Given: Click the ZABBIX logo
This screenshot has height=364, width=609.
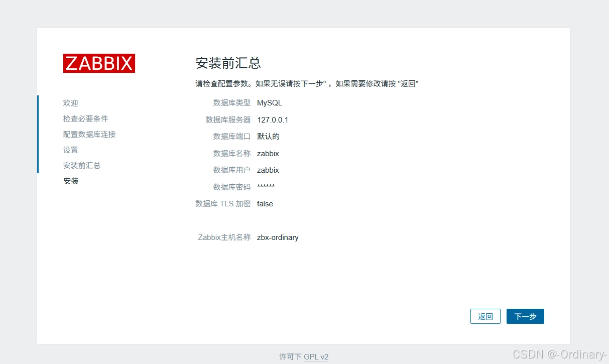Looking at the screenshot, I should click(x=99, y=63).
